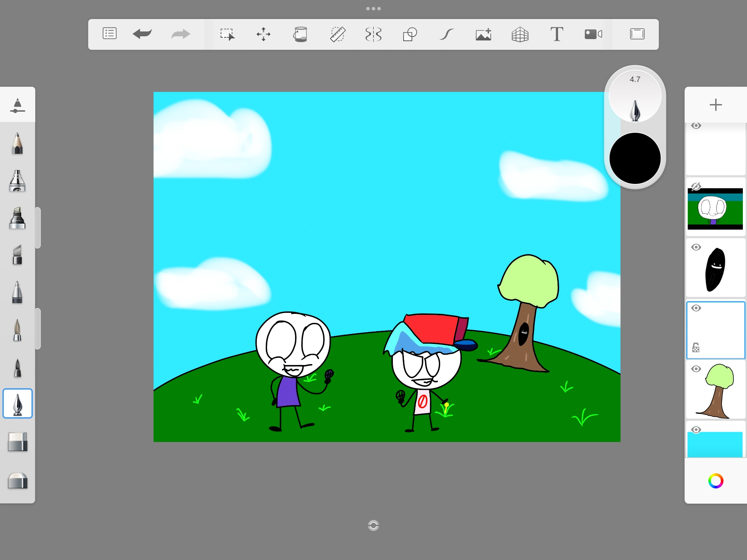Show the hidden character layer
The width and height of the screenshot is (747, 560).
(x=696, y=187)
